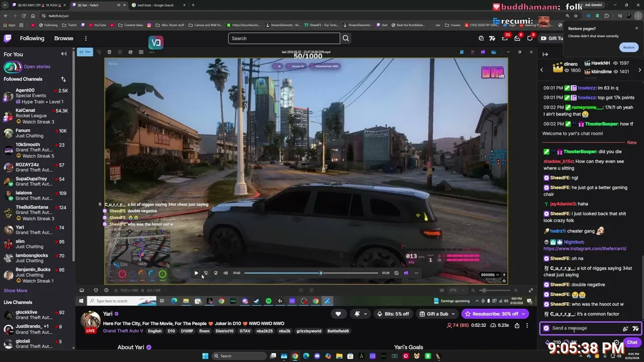Follow Yari with the heart button
This screenshot has width=644, height=362.
point(338,314)
